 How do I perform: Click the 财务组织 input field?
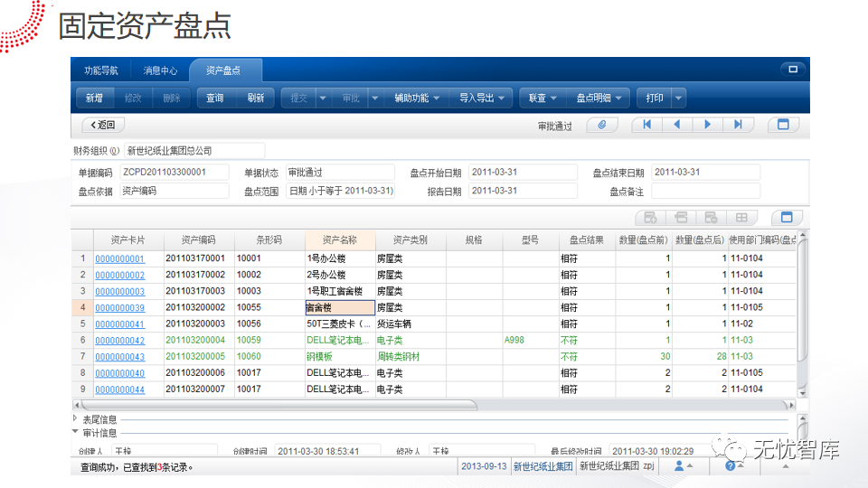193,151
